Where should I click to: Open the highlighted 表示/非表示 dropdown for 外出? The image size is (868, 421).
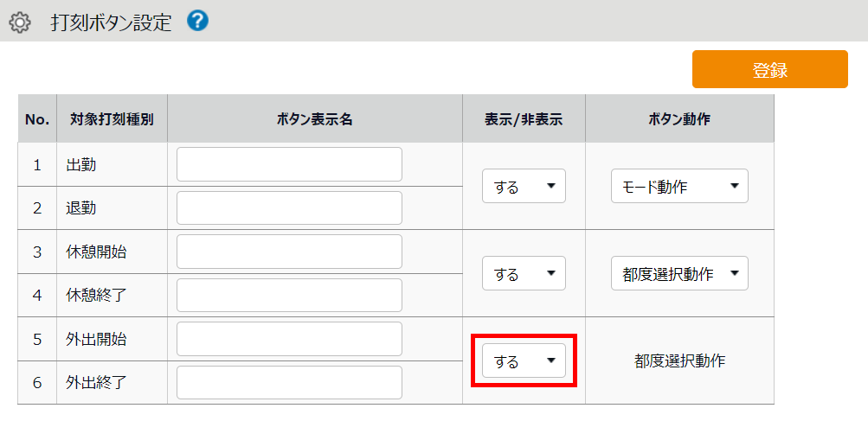524,361
